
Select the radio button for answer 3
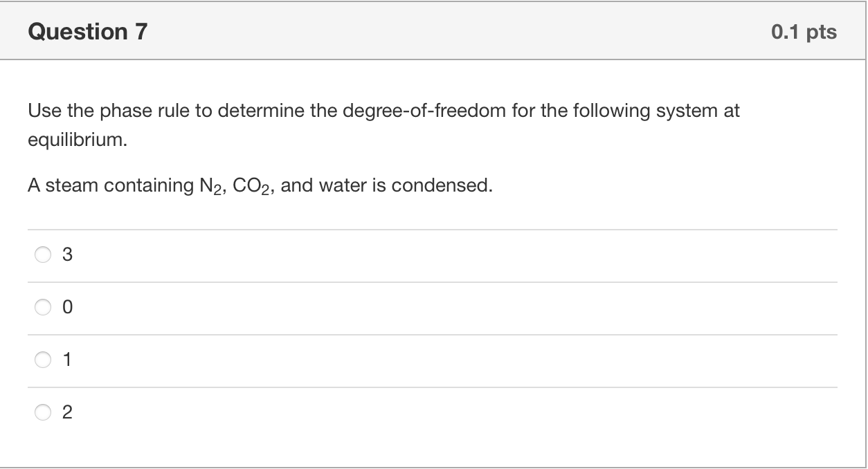[43, 255]
